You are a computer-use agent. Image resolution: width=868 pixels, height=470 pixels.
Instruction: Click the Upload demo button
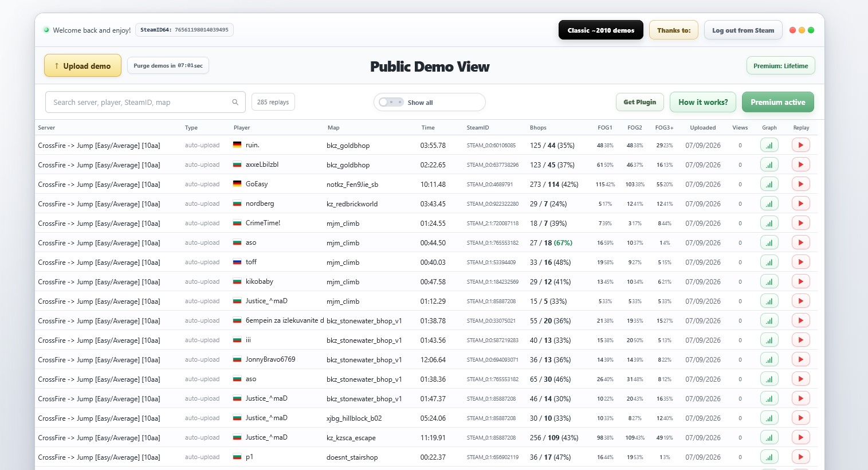tap(83, 65)
